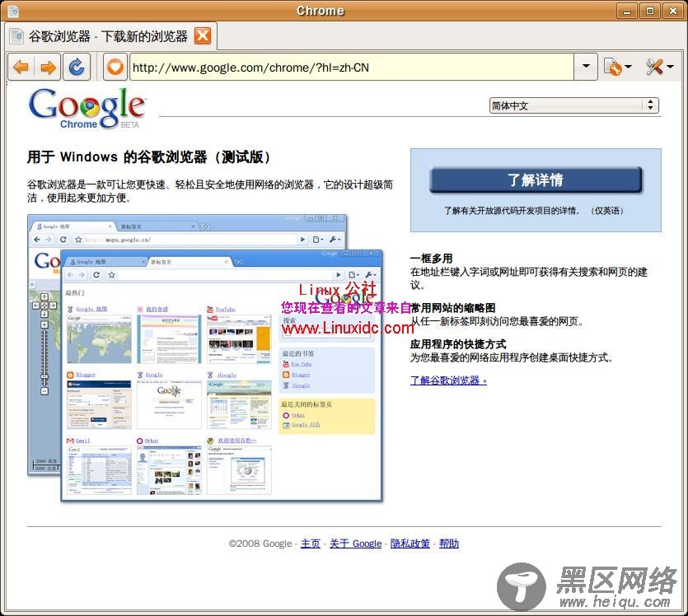Click the 应用程序的快捷方式 heading
The image size is (688, 616).
tap(458, 343)
